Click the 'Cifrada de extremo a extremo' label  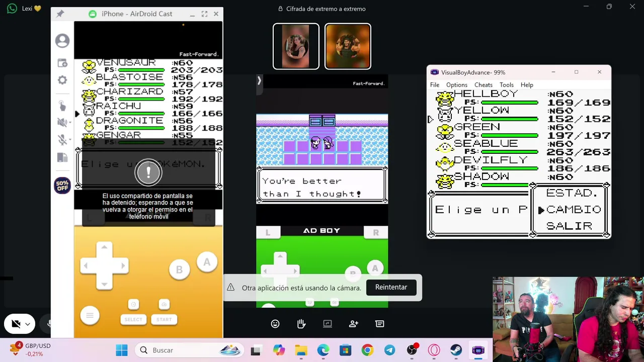326,9
